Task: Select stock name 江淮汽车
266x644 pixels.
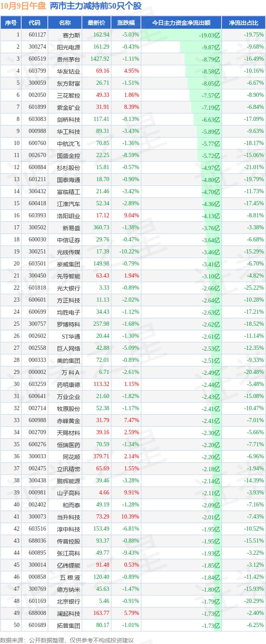Action: [68, 204]
